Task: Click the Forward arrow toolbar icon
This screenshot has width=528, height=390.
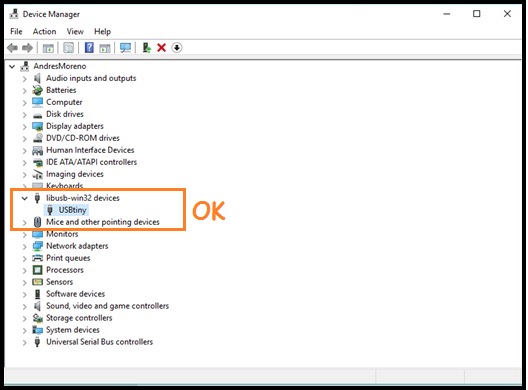Action: pos(27,48)
